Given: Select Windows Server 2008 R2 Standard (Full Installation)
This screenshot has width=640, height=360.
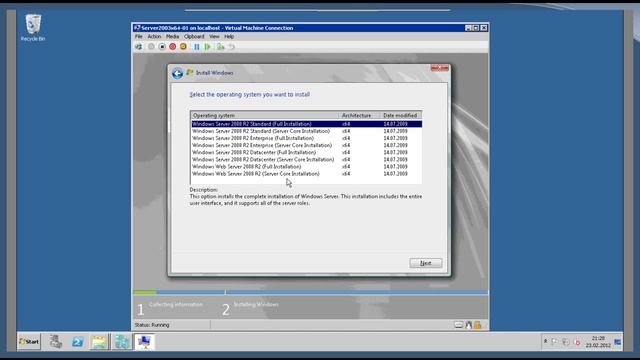Looking at the screenshot, I should tap(307, 124).
